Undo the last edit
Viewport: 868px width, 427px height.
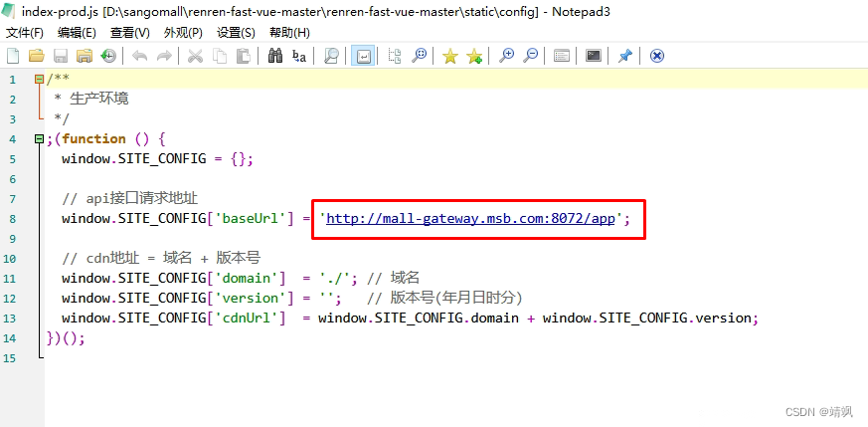(139, 56)
